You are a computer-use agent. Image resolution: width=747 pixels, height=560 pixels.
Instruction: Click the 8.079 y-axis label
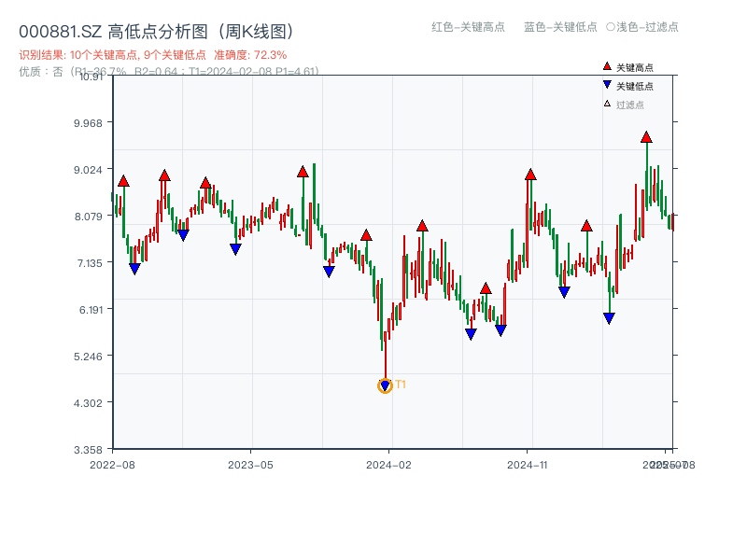pos(88,217)
